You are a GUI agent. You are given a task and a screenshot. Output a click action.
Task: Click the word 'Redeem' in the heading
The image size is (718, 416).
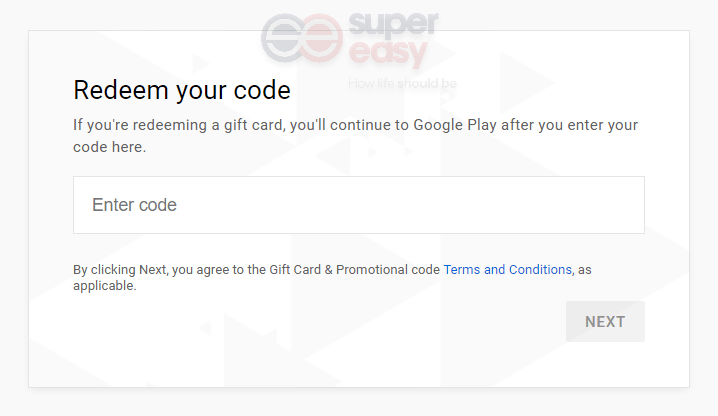pos(121,90)
